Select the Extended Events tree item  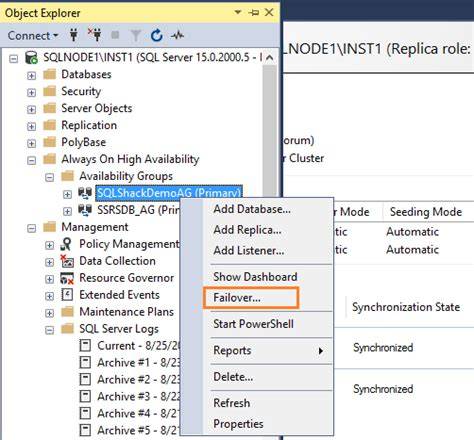point(119,295)
